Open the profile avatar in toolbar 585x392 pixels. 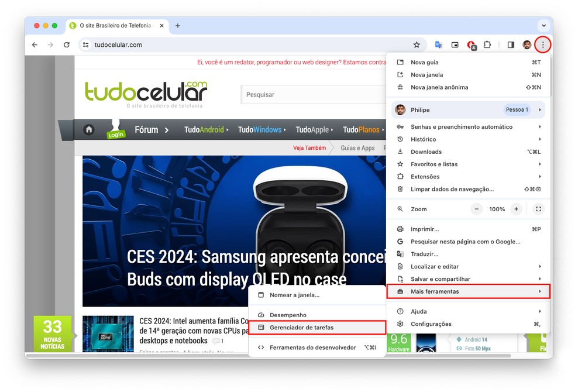click(x=527, y=44)
